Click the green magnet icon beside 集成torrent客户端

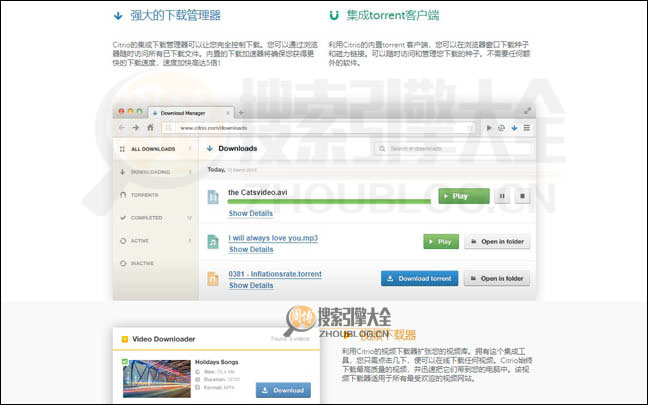334,16
